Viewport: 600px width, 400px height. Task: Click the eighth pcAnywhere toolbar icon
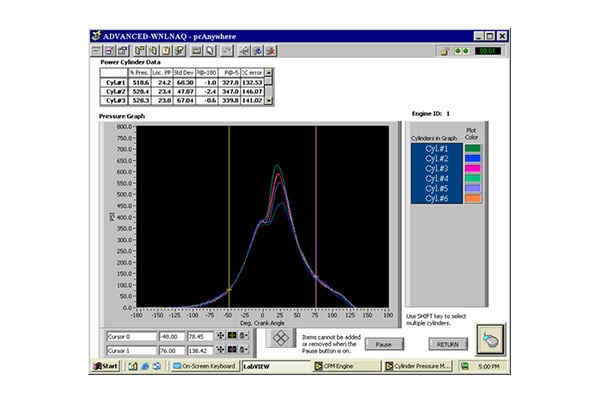point(196,51)
